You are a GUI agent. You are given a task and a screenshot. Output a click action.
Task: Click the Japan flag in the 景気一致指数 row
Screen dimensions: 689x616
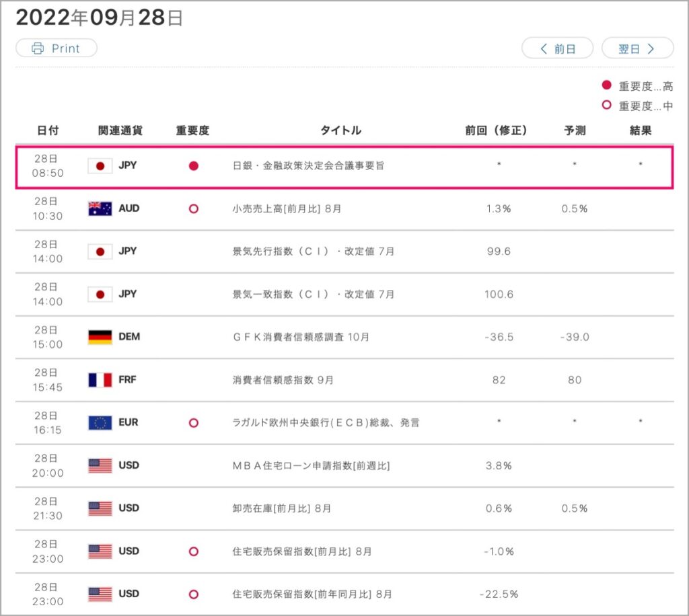pos(100,294)
